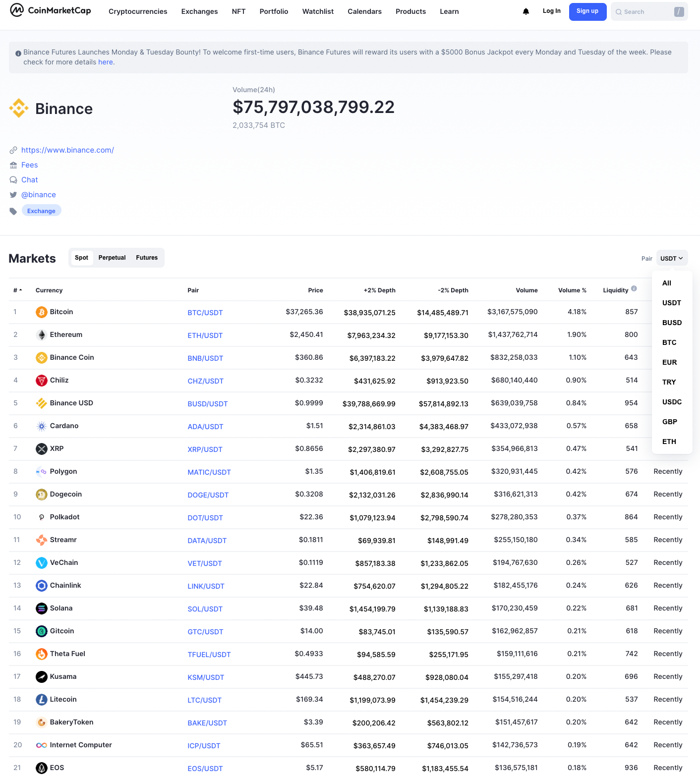Click the EOS coin icon
This screenshot has width=700, height=778.
click(x=42, y=768)
